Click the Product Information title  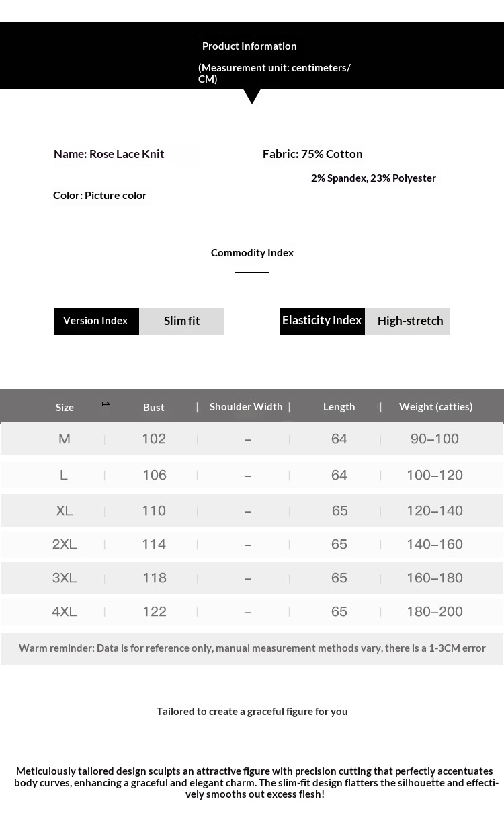(x=249, y=46)
